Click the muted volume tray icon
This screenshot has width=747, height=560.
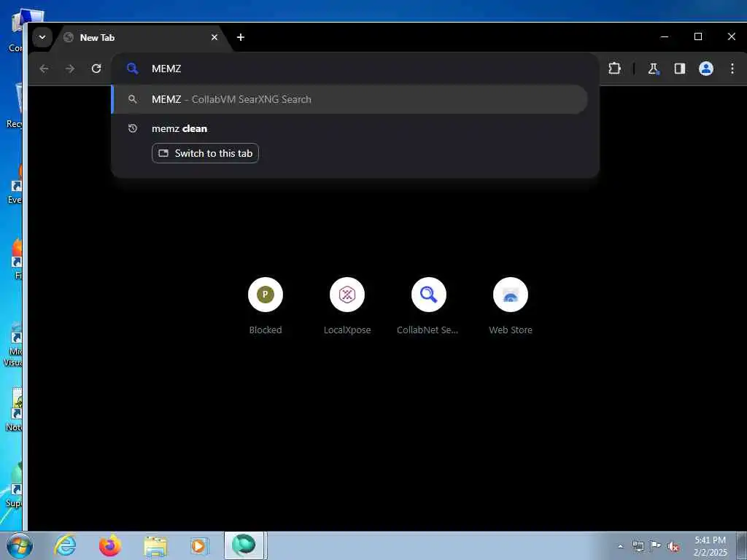click(x=673, y=546)
